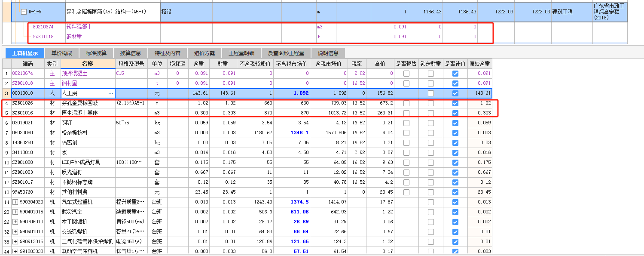Click market price 611.08 for 载货汽车
The height and width of the screenshot is (256, 644).
tap(292, 212)
